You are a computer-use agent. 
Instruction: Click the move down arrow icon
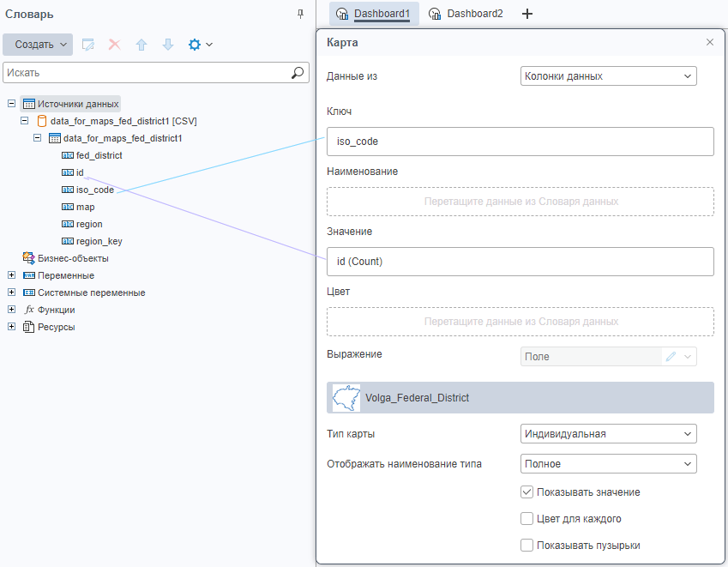(x=168, y=44)
